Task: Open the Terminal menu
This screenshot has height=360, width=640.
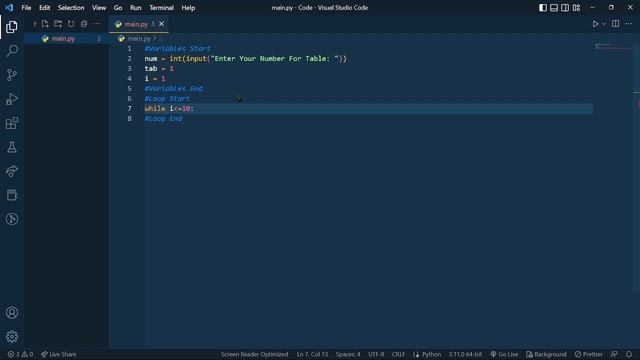Action: pos(161,8)
